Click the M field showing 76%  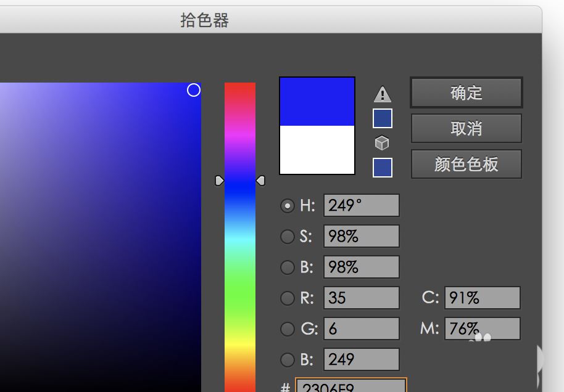(x=483, y=329)
